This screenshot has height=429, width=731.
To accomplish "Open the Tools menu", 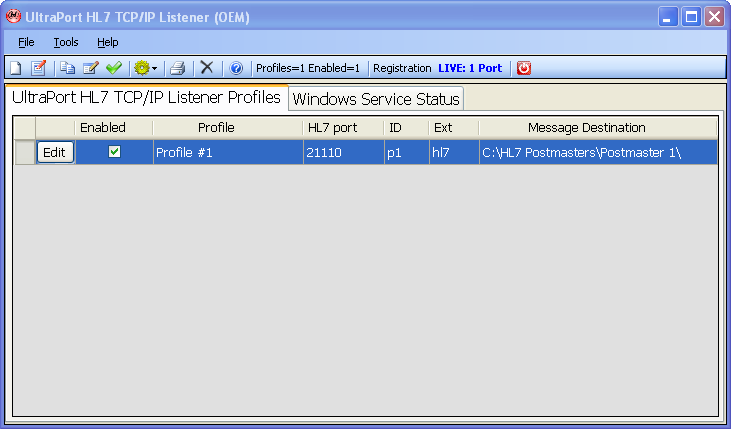I will (66, 42).
